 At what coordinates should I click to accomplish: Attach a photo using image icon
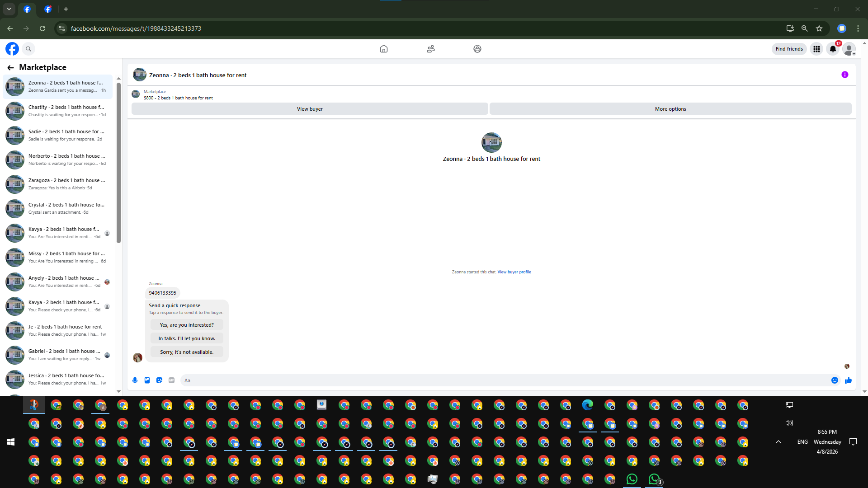[147, 380]
